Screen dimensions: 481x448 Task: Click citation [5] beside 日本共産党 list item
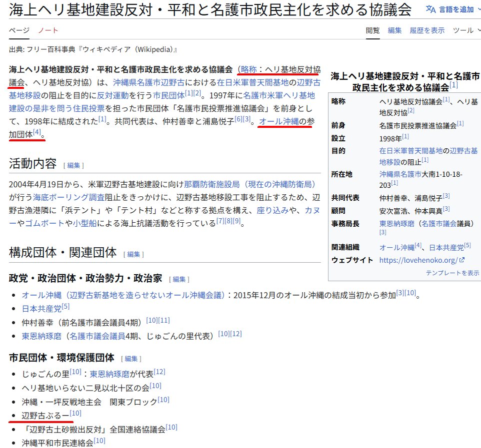tap(65, 306)
